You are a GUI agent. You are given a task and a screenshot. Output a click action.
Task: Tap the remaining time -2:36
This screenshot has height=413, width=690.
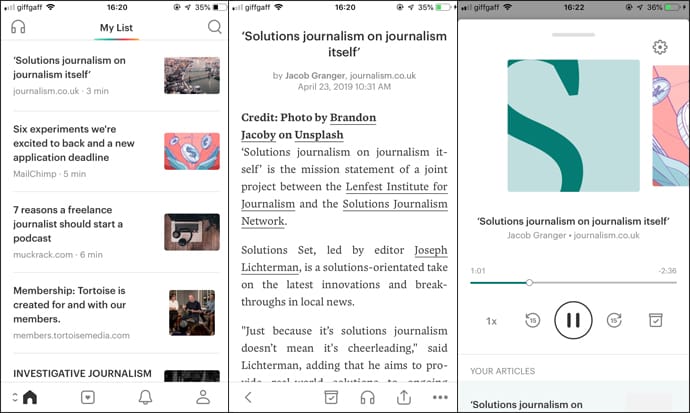(668, 270)
